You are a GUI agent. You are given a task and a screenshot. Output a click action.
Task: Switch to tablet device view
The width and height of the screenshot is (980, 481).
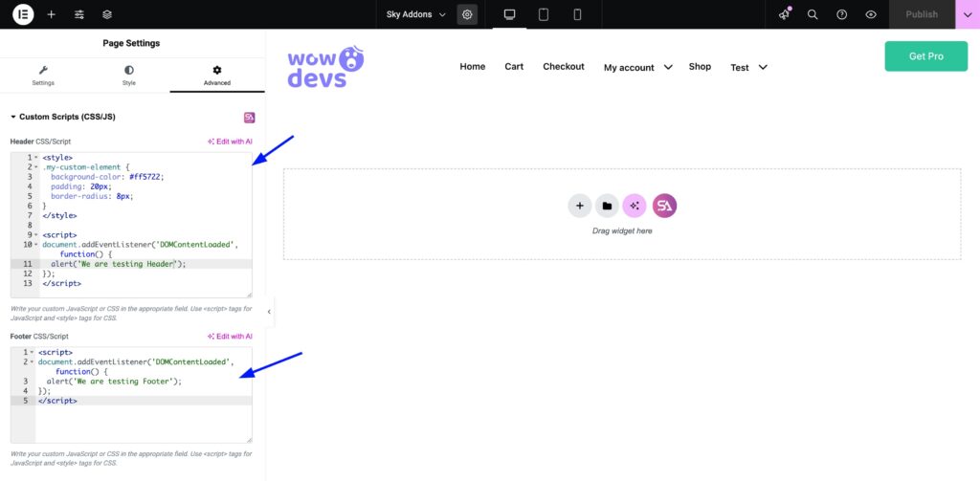pyautogui.click(x=544, y=14)
